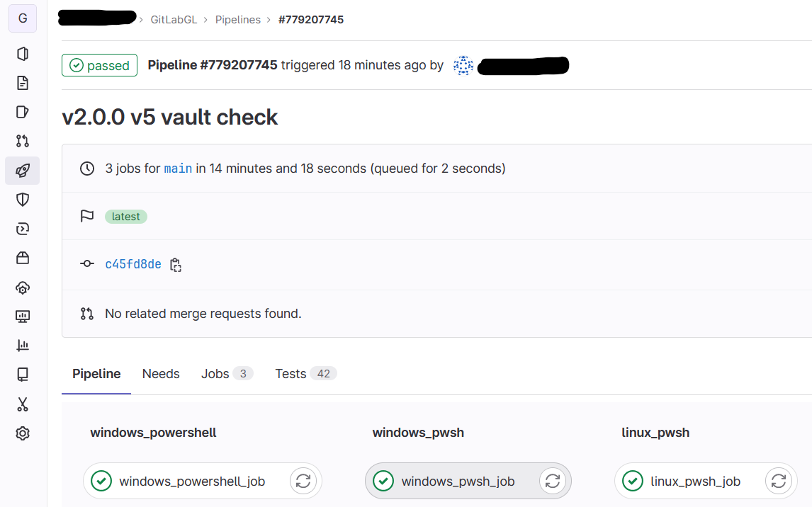Open commit c45fd8de
Viewport: 812px width, 507px height.
[x=133, y=264]
